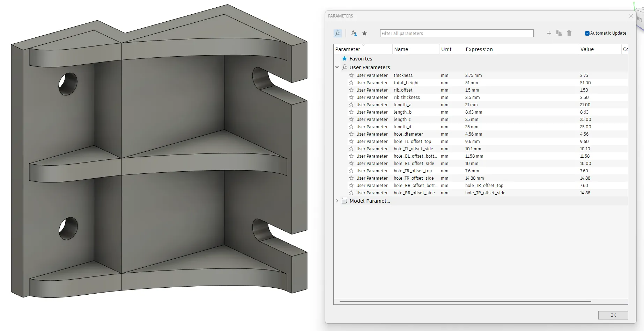The image size is (644, 331).
Task: Click the favorites star filter icon
Action: coord(364,33)
